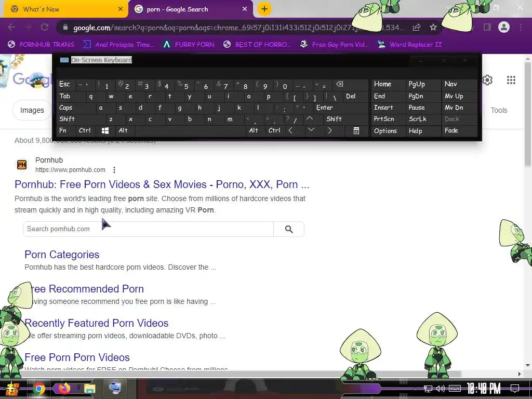
Task: Click the right arrow key on On-Screen Keyboard
Action: pyautogui.click(x=330, y=130)
